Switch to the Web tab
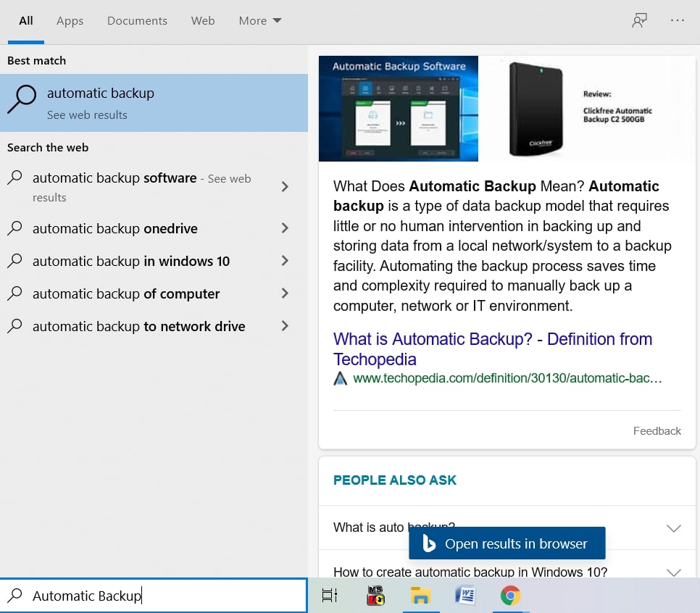 [203, 20]
